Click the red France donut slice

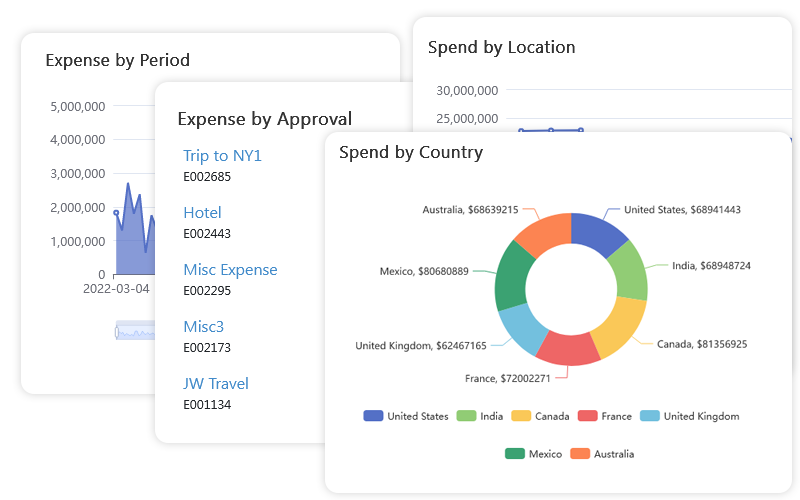tap(567, 350)
